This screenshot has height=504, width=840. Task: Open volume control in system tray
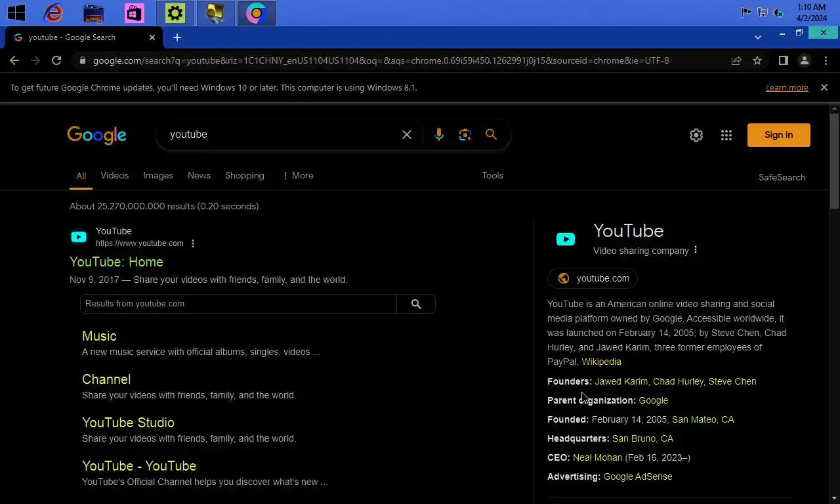(x=778, y=12)
